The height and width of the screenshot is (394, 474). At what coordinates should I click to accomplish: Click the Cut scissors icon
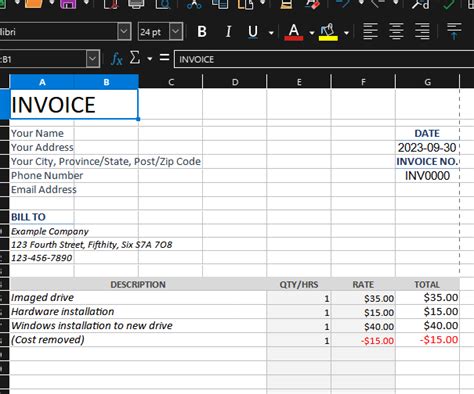point(194,4)
